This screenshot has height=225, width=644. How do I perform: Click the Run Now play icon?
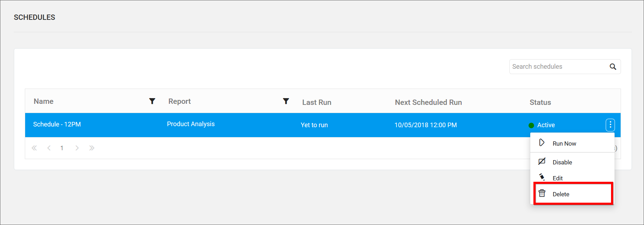[x=542, y=142]
